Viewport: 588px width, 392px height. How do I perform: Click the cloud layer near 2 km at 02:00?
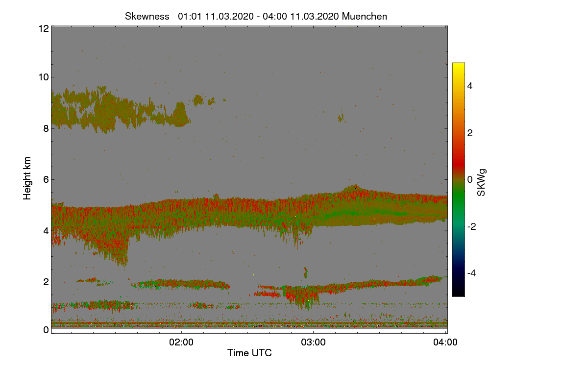[x=181, y=284]
